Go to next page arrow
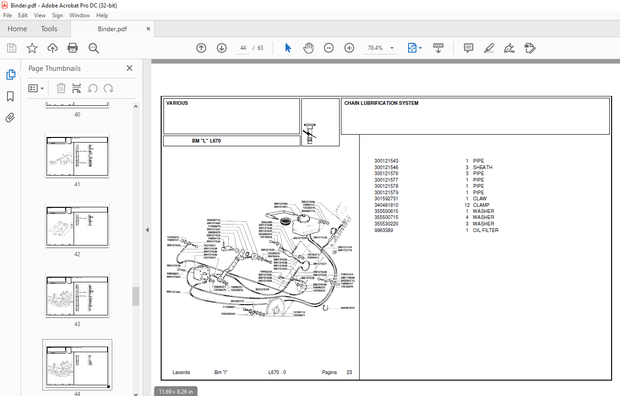 click(222, 48)
